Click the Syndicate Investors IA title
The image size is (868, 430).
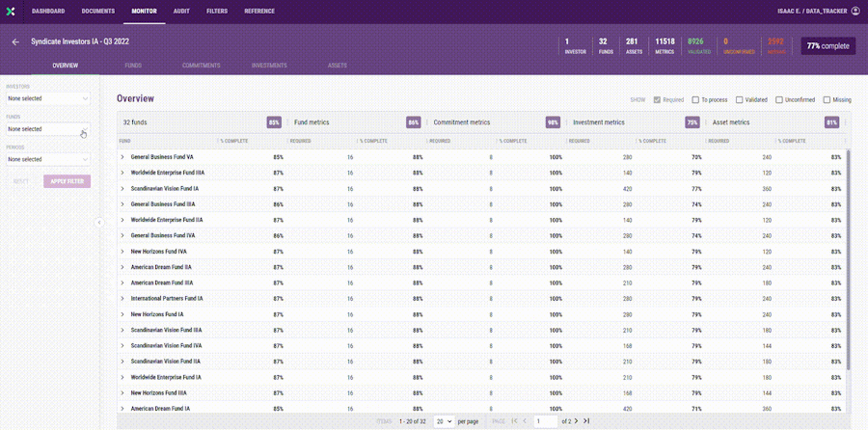(x=80, y=41)
